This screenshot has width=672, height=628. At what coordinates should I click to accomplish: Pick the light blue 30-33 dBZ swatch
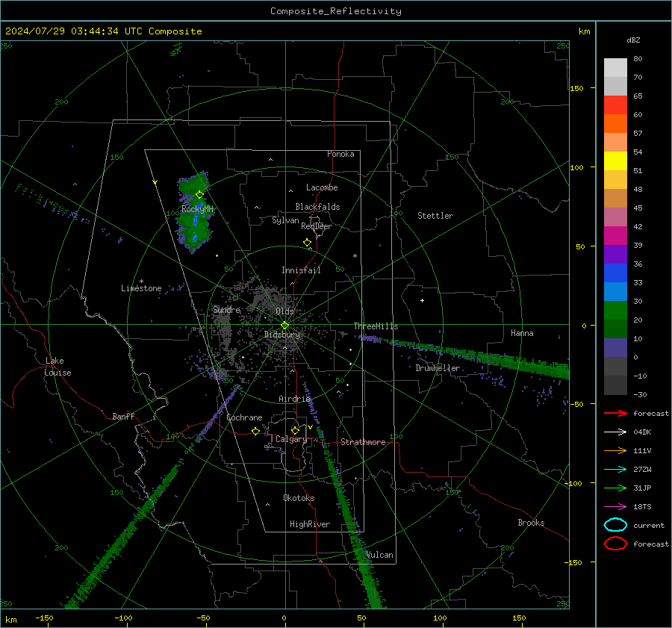(x=615, y=292)
